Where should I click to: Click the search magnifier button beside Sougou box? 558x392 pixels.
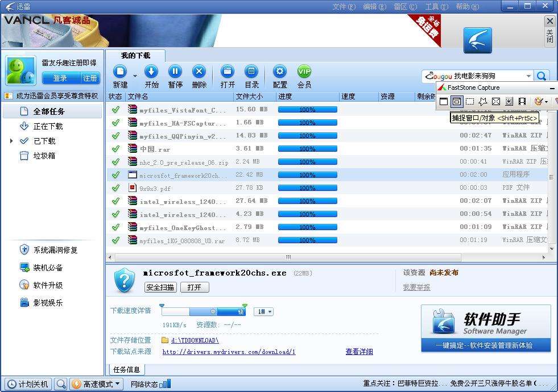(542, 76)
